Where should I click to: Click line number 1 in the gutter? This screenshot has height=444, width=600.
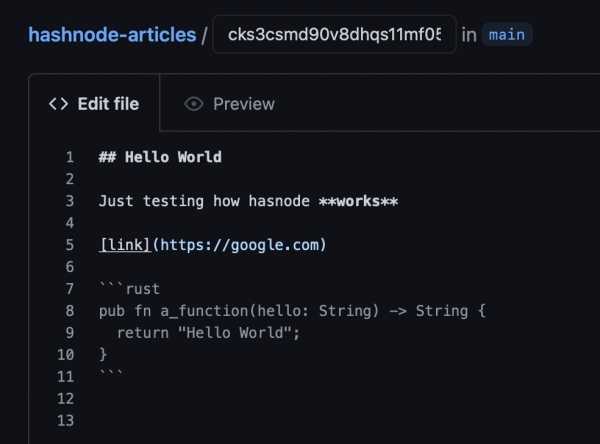tap(70, 157)
